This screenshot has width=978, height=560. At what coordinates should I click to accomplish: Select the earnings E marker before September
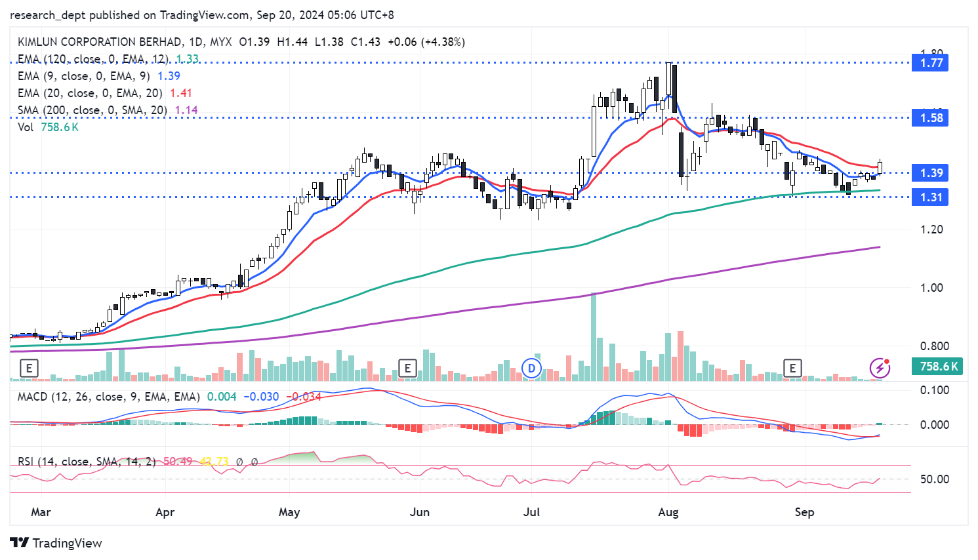792,369
